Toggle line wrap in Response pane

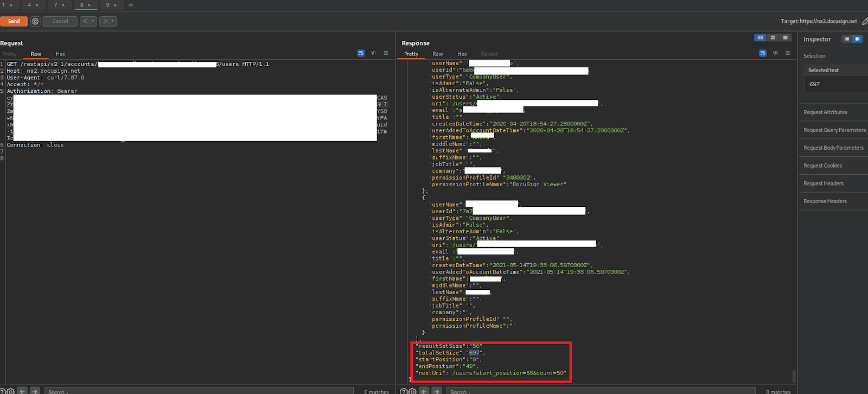(763, 53)
